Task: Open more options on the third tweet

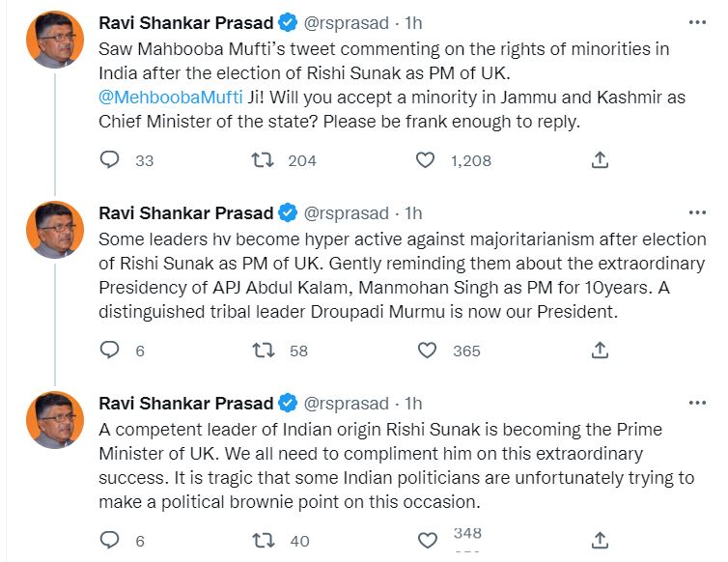Action: tap(696, 402)
